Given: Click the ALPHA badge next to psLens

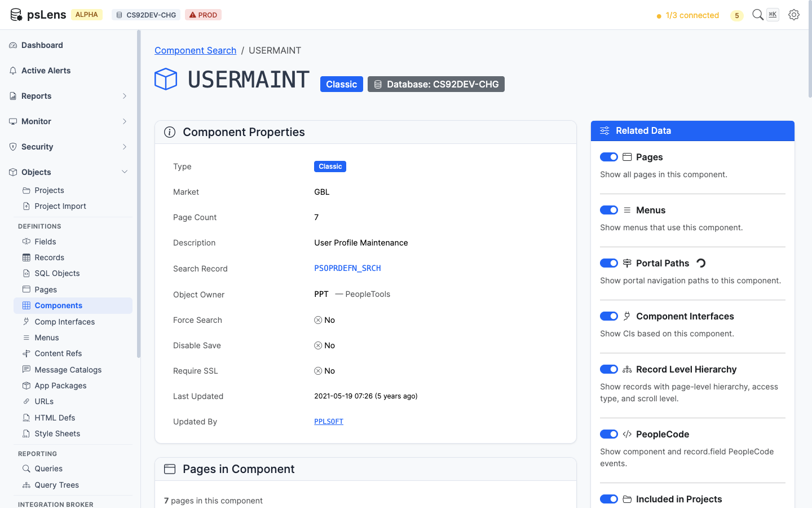Looking at the screenshot, I should (87, 15).
